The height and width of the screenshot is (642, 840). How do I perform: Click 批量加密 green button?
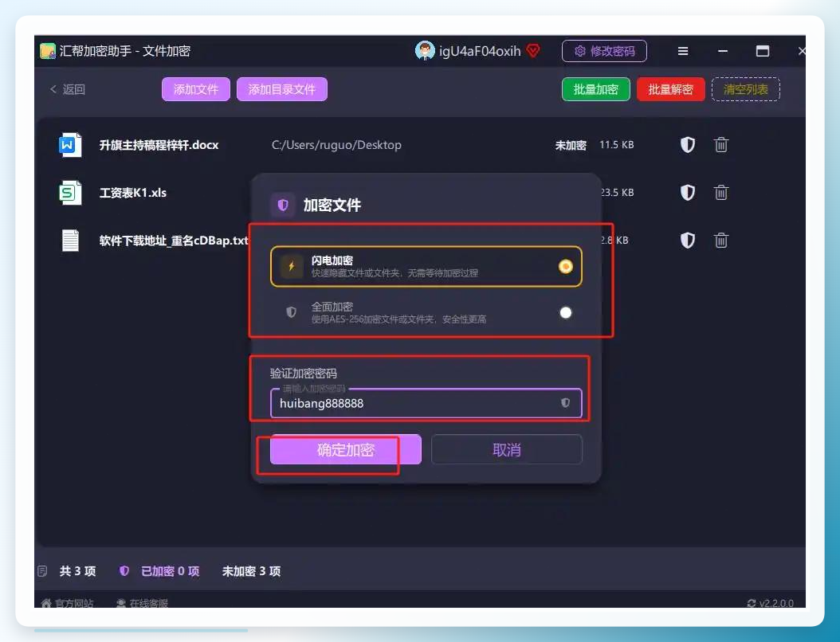tap(595, 89)
